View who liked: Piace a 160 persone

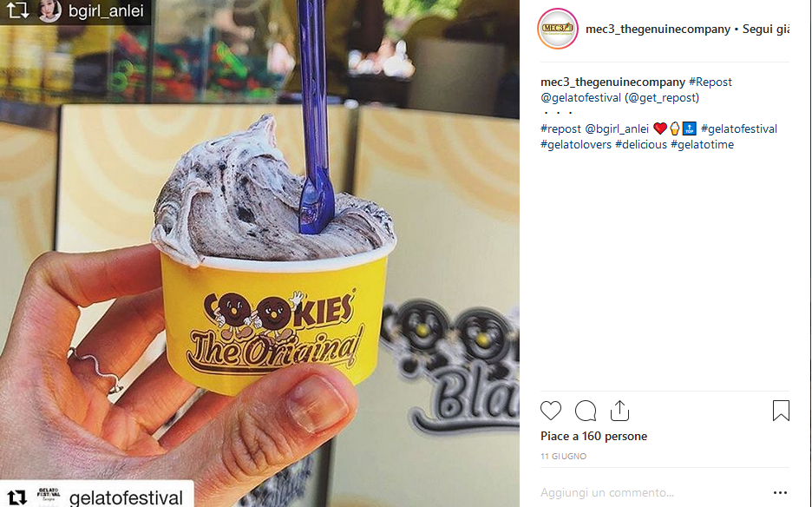tap(593, 436)
